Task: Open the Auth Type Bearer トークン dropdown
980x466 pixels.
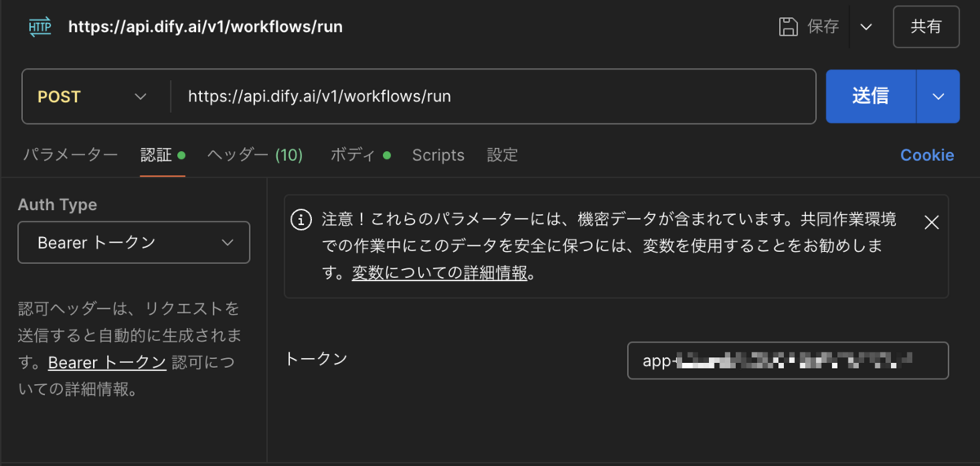Action: [x=134, y=243]
